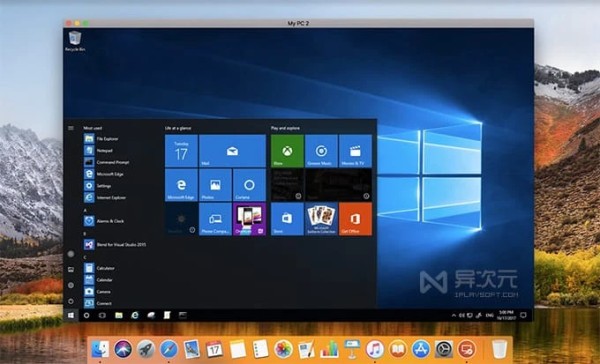Screen dimensions: 600x364
Task: Click the Tuesday 17 calendar tile
Action: [x=181, y=151]
